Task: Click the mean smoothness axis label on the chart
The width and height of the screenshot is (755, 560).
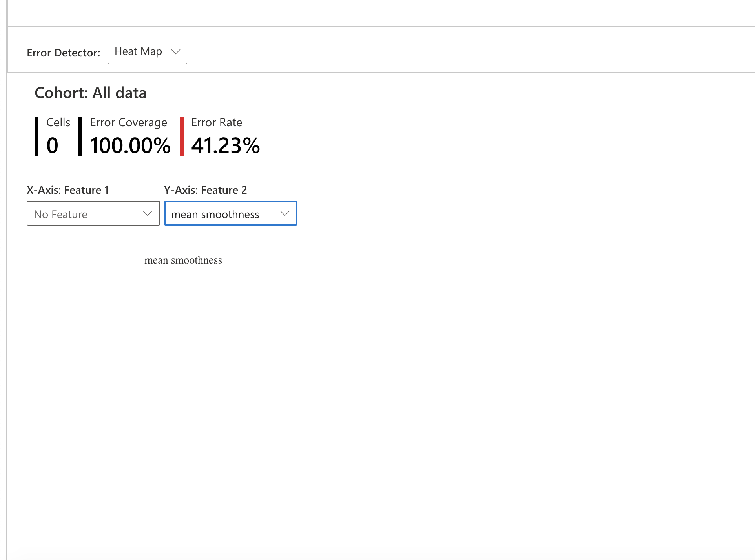Action: 184,260
